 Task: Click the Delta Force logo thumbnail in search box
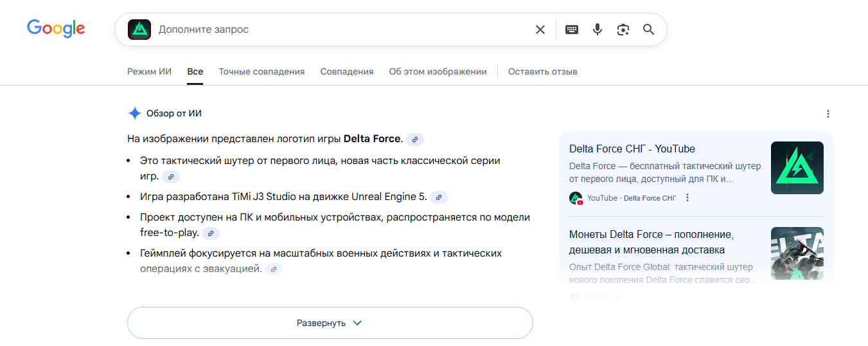(x=139, y=30)
